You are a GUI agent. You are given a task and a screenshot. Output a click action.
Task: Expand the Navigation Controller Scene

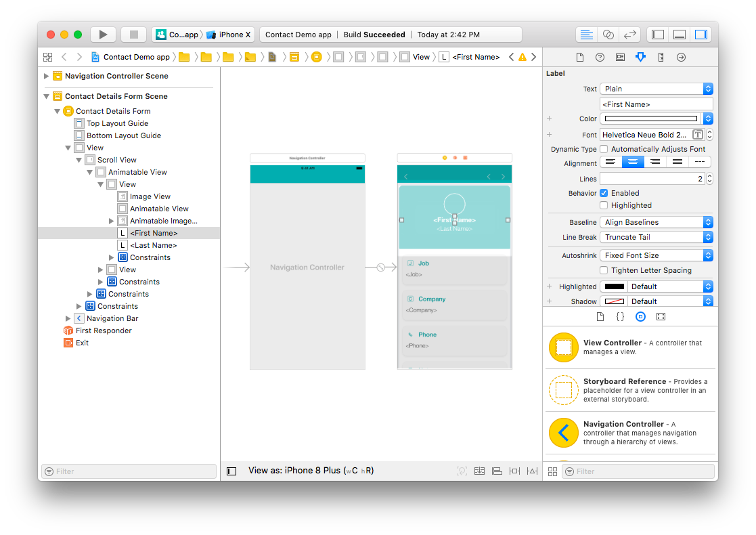click(46, 76)
